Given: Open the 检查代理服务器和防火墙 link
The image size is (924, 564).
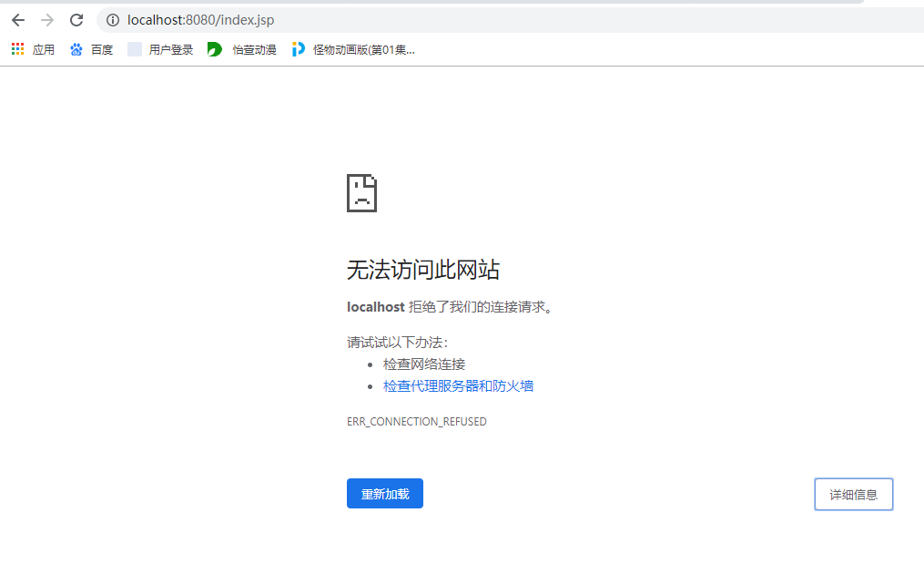Looking at the screenshot, I should pos(460,385).
